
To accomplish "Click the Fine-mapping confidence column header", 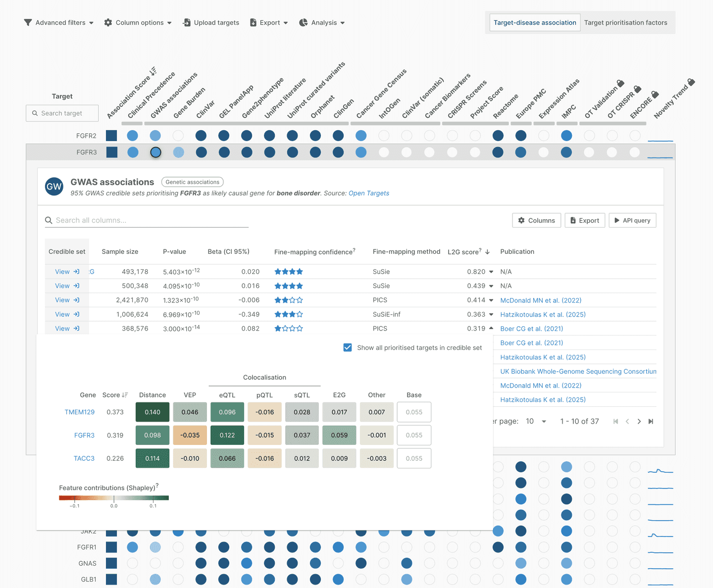I will click(x=315, y=252).
